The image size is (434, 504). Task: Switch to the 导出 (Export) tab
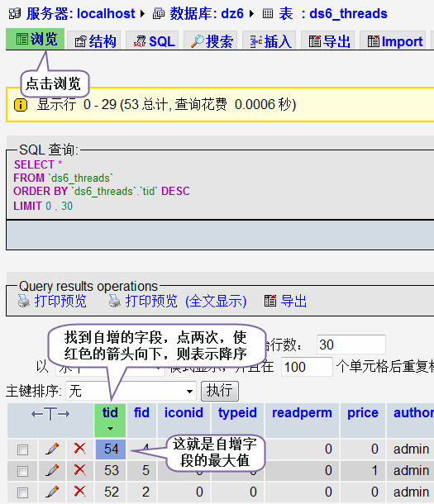click(327, 41)
